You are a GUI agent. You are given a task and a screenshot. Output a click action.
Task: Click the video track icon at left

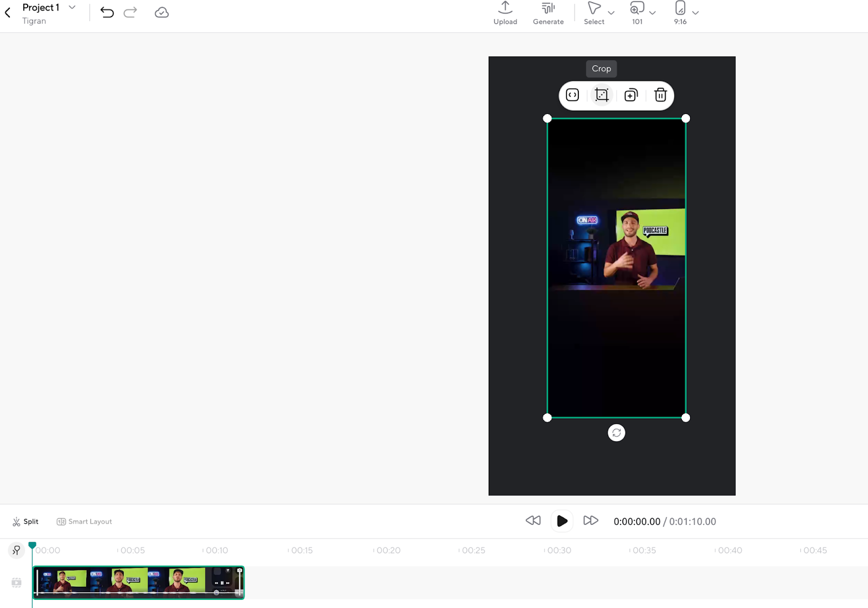pos(16,582)
